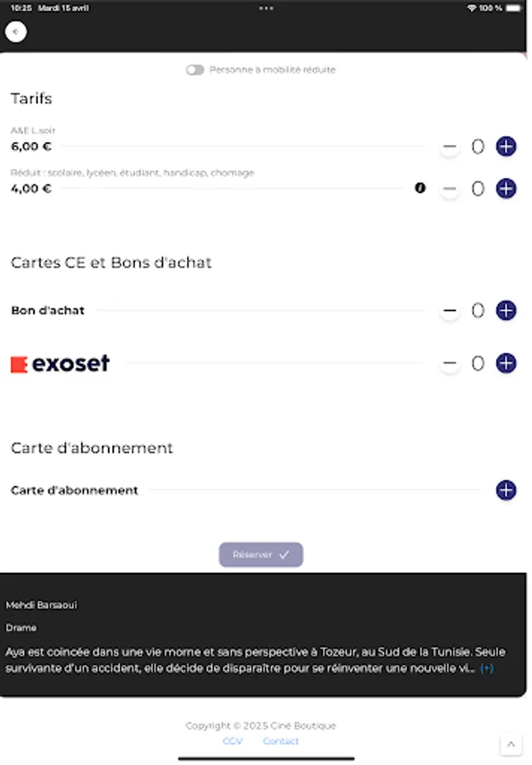Viewport: 532px width, 765px height.
Task: Decrease the A&E L.soir ticket count
Action: point(450,146)
